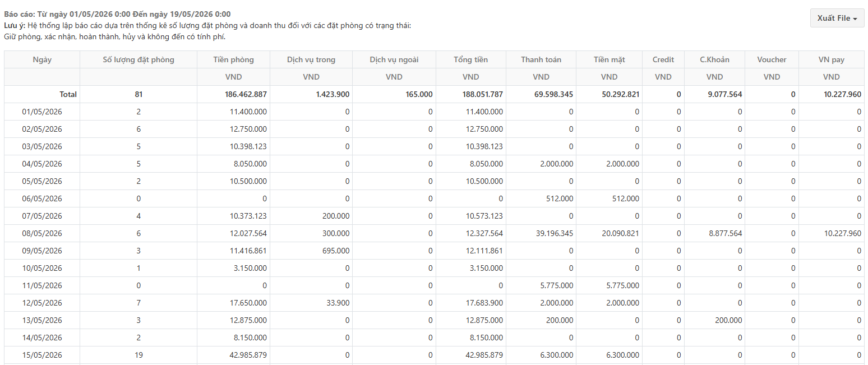Click the 33.900 service cell
868x365 pixels.
311,303
